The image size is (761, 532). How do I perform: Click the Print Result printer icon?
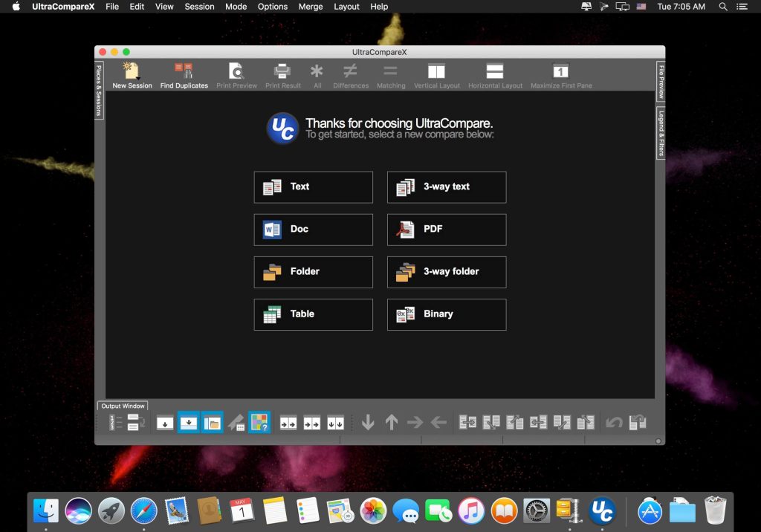[x=282, y=71]
